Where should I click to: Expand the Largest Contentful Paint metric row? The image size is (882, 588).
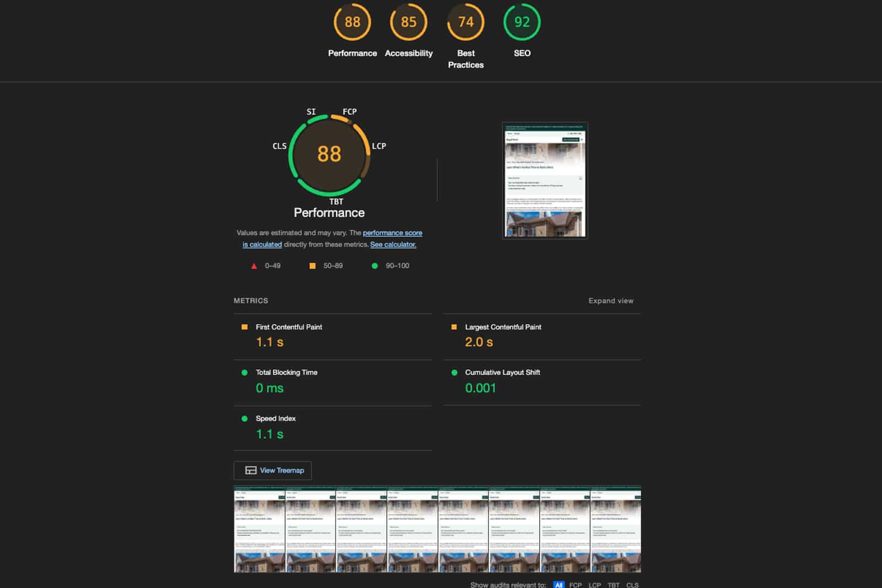(x=503, y=327)
